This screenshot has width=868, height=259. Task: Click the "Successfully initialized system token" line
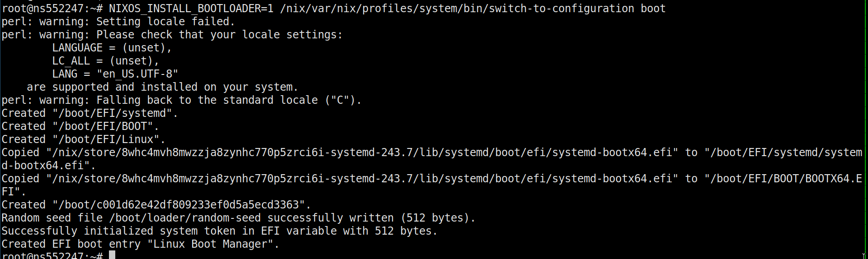219,231
